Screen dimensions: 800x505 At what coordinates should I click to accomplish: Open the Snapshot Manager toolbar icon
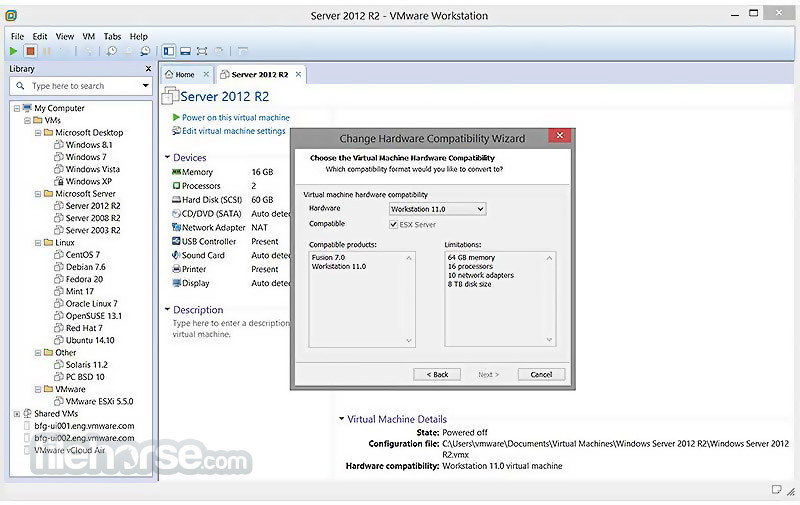(145, 51)
